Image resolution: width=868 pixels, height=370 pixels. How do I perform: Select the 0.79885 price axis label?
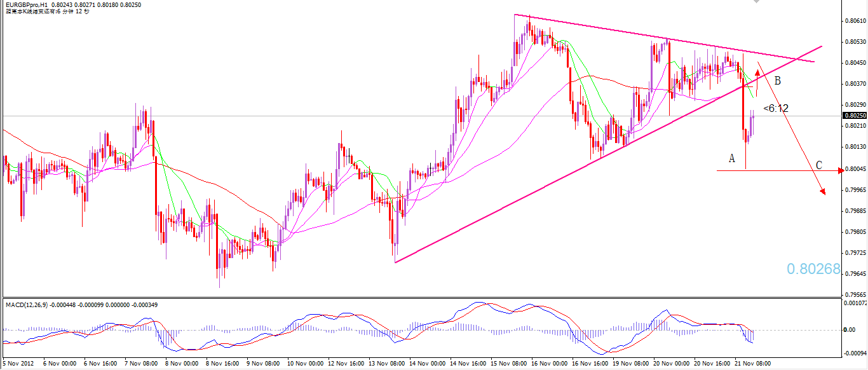855,211
